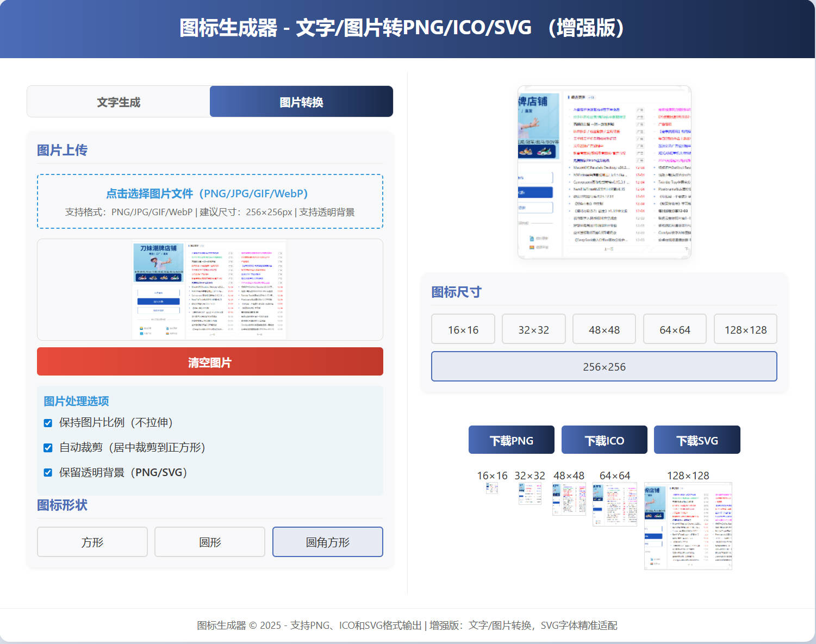The height and width of the screenshot is (644, 816).
Task: Download the icon as PNG
Action: [511, 440]
